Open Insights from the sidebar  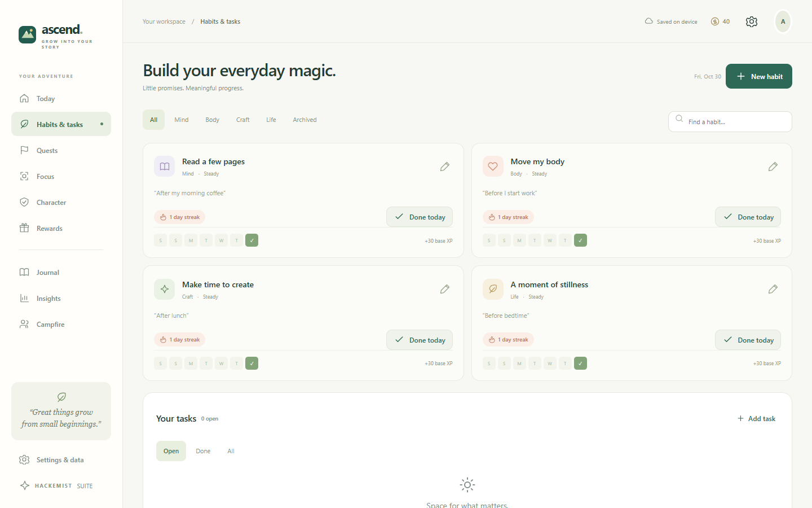pos(61,298)
